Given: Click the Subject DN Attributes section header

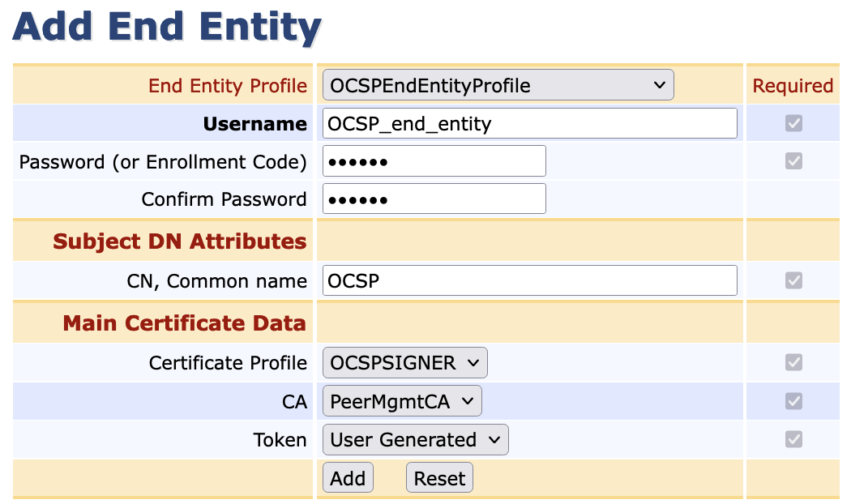Looking at the screenshot, I should 179,241.
